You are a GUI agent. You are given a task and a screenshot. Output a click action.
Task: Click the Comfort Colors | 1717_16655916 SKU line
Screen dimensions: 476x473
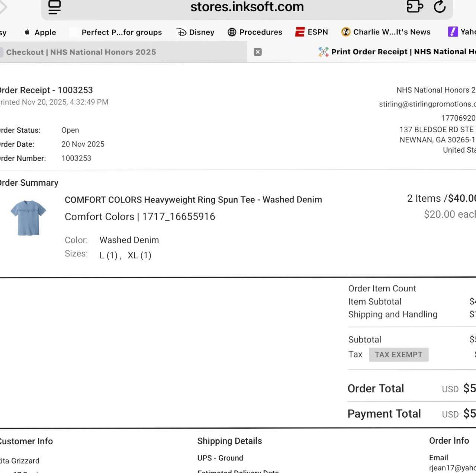[140, 217]
